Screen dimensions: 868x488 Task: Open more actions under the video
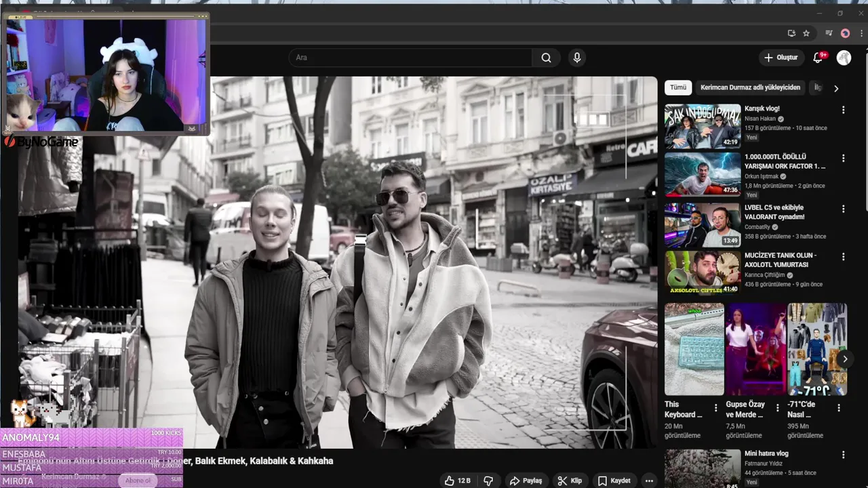[649, 481]
